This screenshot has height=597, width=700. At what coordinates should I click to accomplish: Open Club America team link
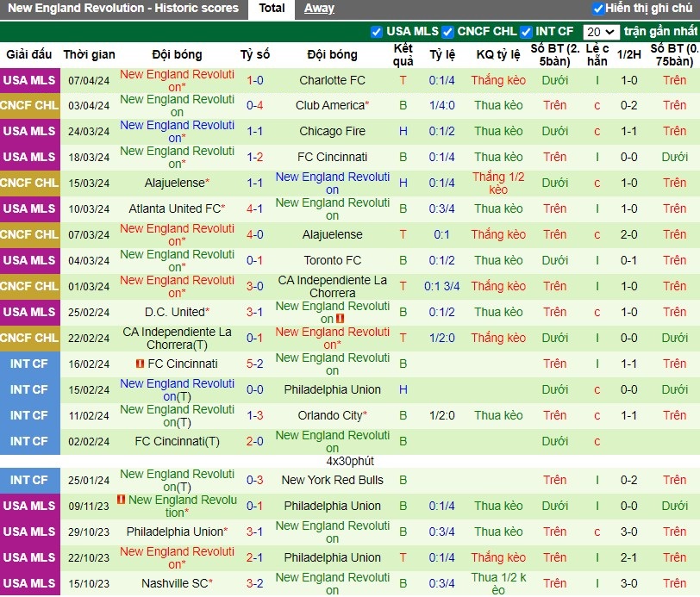330,105
